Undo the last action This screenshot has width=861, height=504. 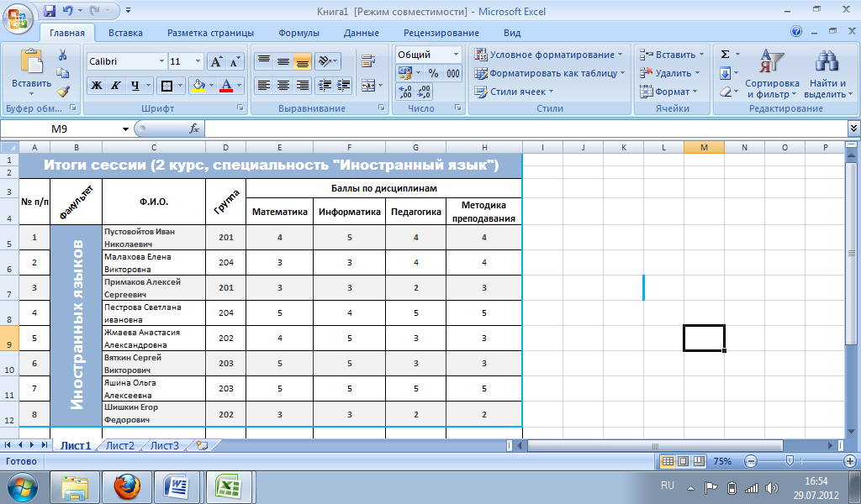(x=67, y=10)
